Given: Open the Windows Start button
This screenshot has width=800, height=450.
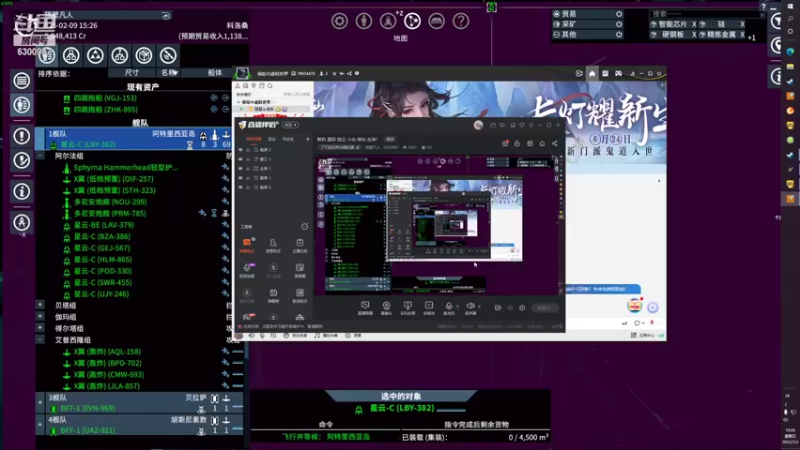Looking at the screenshot, I should [x=790, y=8].
